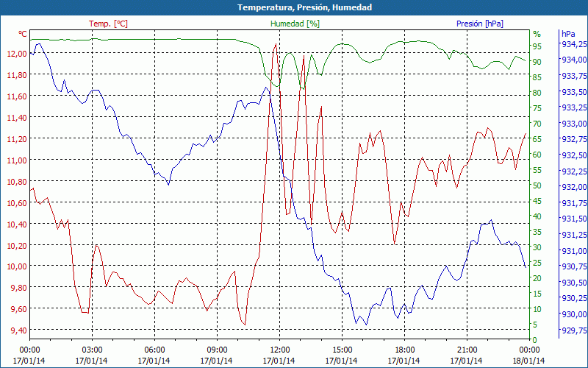This screenshot has width=588, height=368.
Task: Click the green "%" unit on humidity axis
Action: tap(537, 34)
